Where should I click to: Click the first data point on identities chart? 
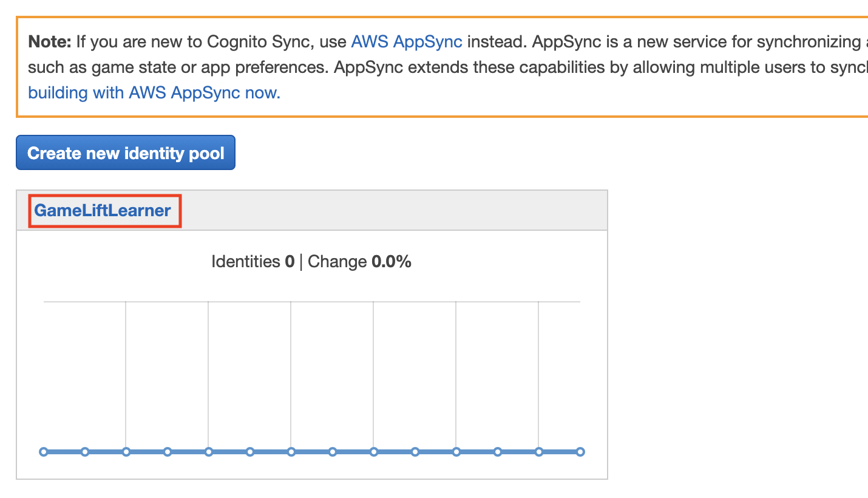44,452
